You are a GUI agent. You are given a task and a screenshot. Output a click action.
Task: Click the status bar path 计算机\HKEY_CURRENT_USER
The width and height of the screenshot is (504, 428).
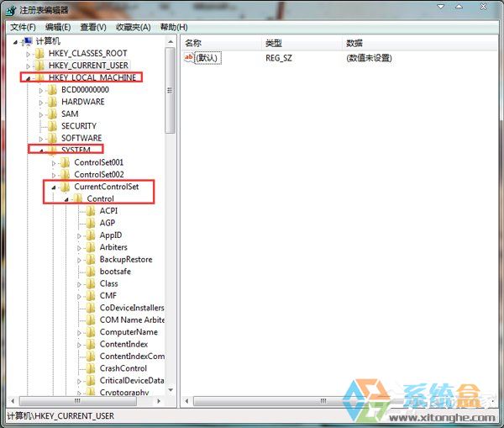[x=60, y=416]
